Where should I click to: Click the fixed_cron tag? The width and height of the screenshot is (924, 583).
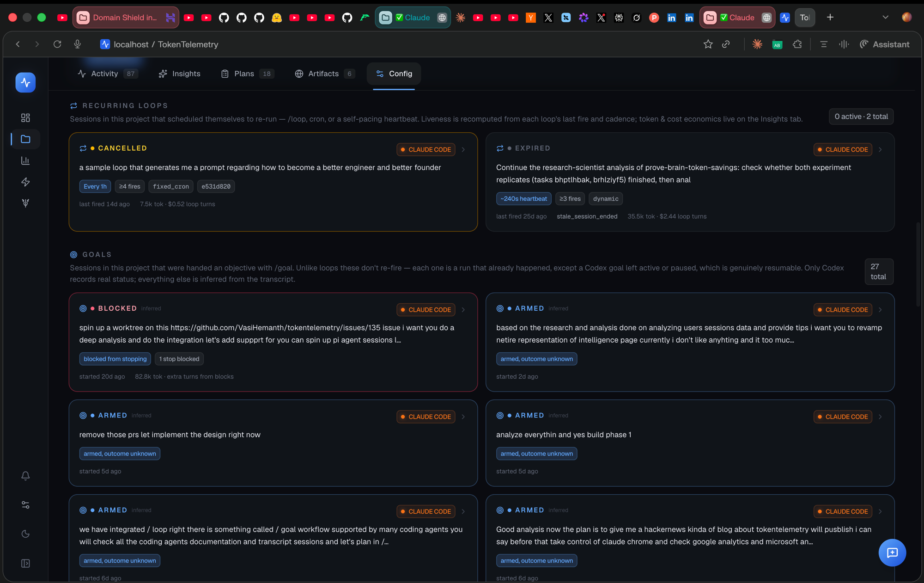(171, 186)
